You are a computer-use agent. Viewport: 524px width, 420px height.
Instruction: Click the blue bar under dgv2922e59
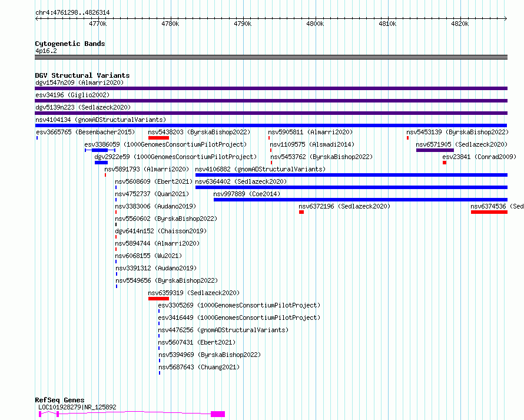click(101, 163)
